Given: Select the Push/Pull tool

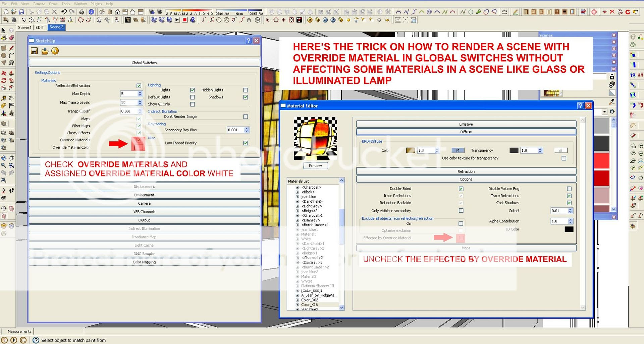Looking at the screenshot, I should click(x=11, y=73).
